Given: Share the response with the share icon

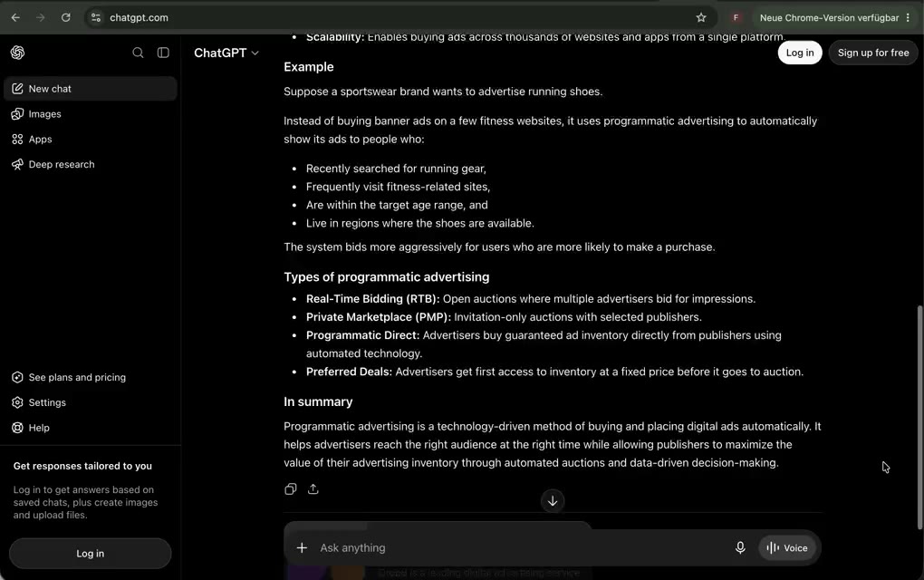Looking at the screenshot, I should tap(313, 489).
